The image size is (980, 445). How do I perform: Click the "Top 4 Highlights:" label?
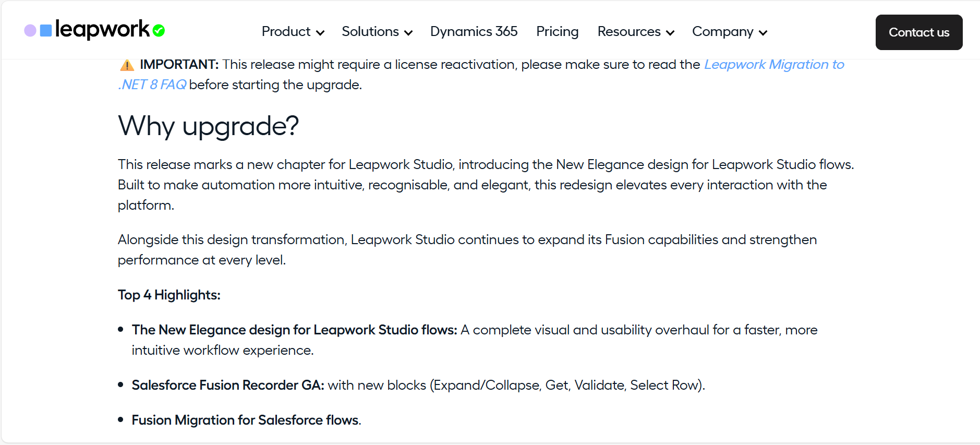169,295
